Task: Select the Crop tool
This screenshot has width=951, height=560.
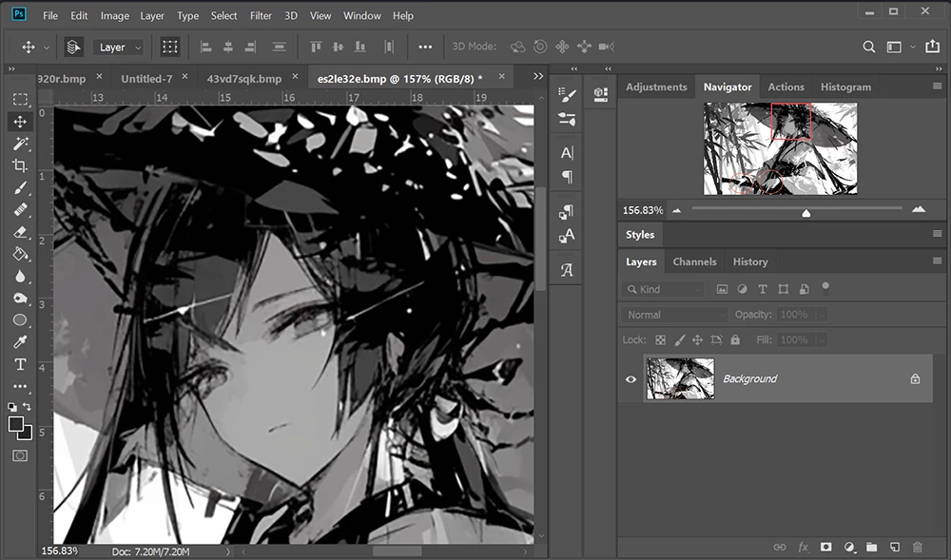Action: (20, 165)
